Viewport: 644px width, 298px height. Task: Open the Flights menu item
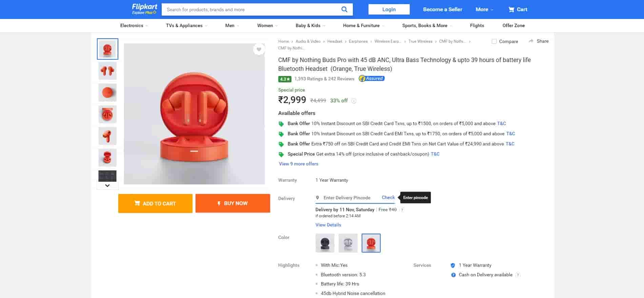click(477, 25)
